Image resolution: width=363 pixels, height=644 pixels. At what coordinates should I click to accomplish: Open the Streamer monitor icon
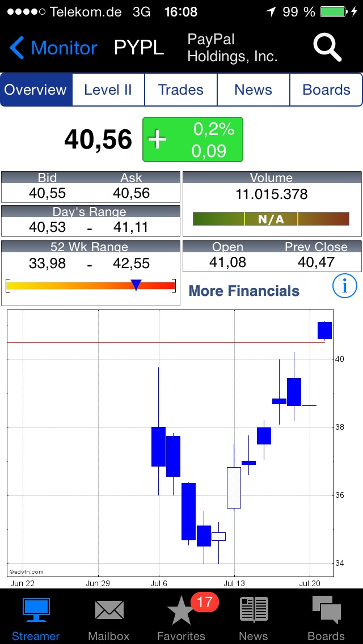36,611
